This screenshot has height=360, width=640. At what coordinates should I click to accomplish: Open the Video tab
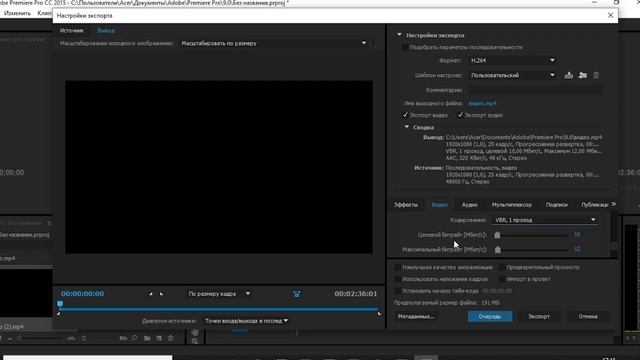(440, 205)
